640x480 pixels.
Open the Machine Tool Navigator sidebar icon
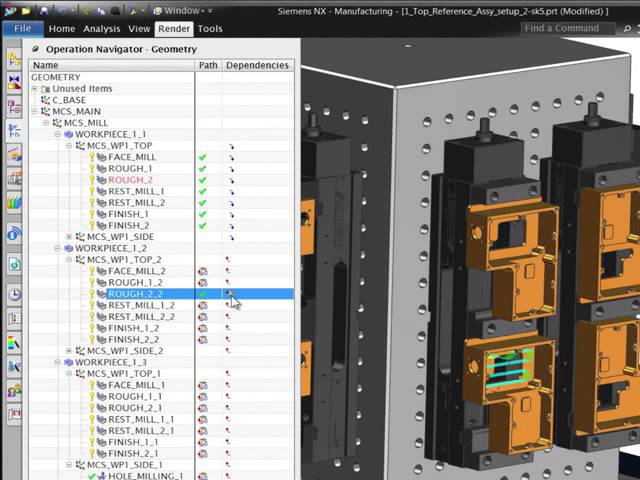14,155
